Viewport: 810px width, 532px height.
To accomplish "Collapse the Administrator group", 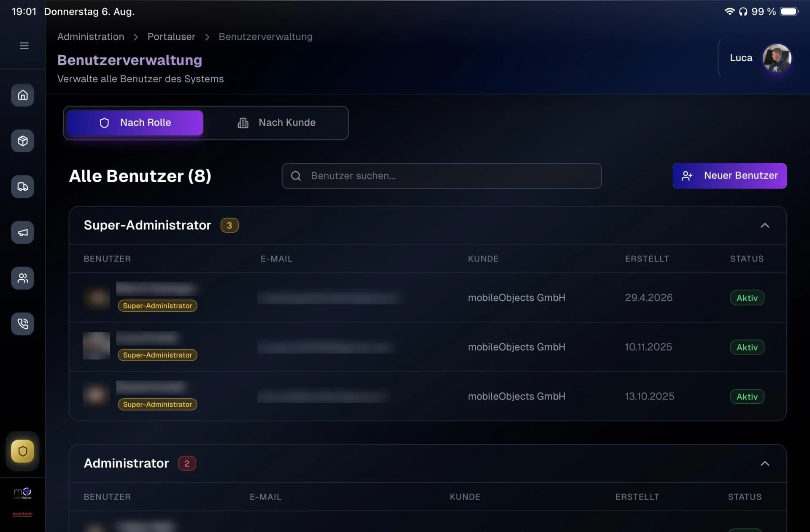I will coord(764,463).
